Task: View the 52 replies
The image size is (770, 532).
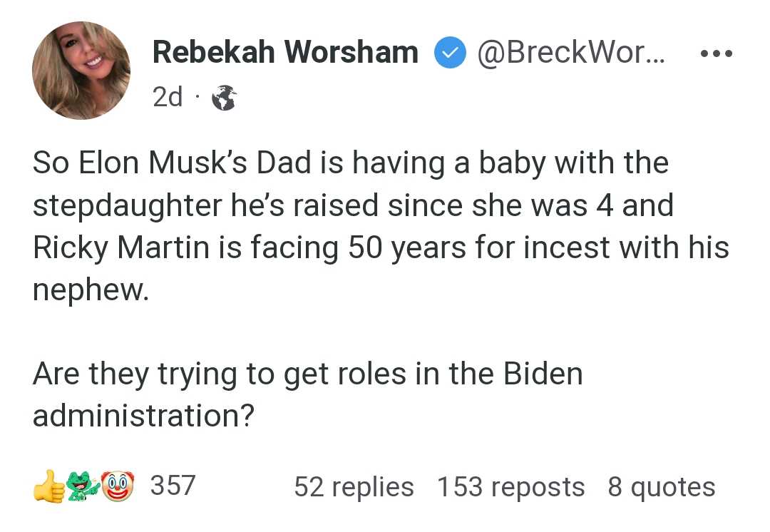Action: tap(354, 487)
